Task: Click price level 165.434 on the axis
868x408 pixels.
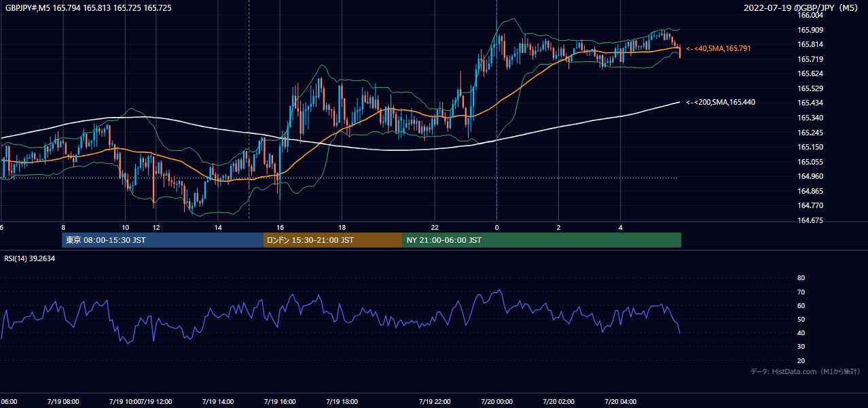Action: point(811,103)
